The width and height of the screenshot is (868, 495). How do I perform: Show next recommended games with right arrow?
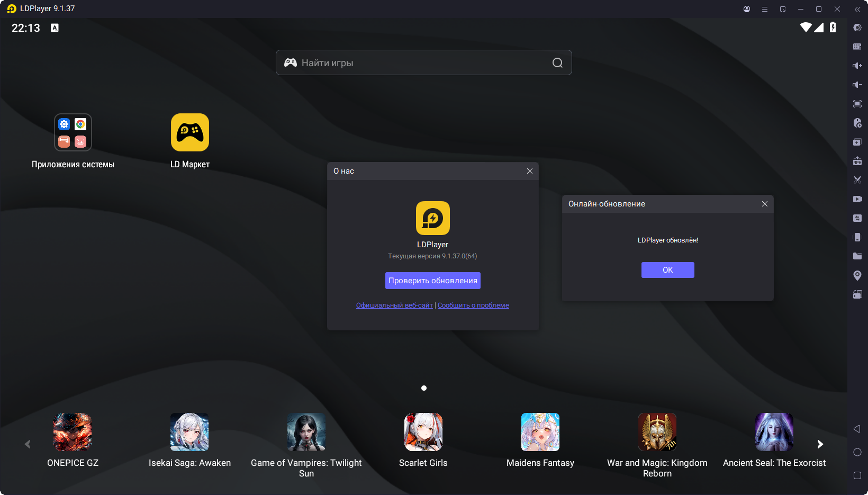[x=820, y=444]
